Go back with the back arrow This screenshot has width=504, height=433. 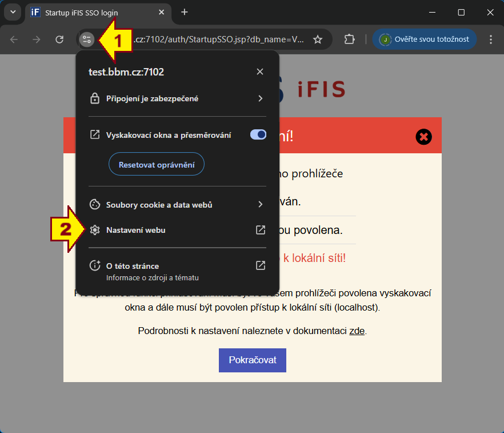tap(14, 39)
